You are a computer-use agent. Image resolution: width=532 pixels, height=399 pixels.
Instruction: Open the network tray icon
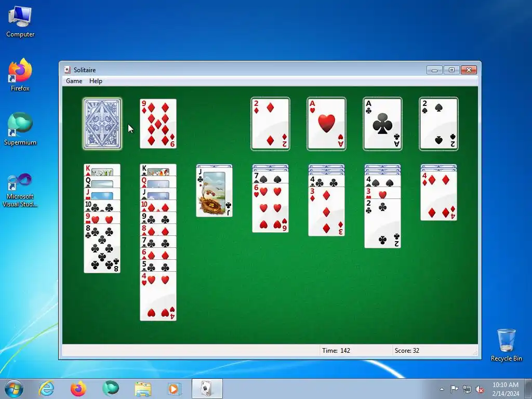click(x=467, y=389)
